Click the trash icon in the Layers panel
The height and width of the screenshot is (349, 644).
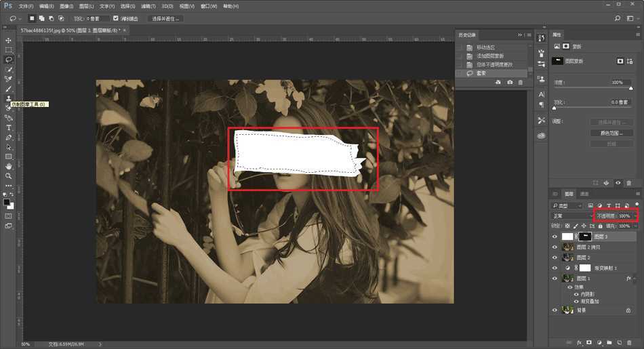point(628,343)
